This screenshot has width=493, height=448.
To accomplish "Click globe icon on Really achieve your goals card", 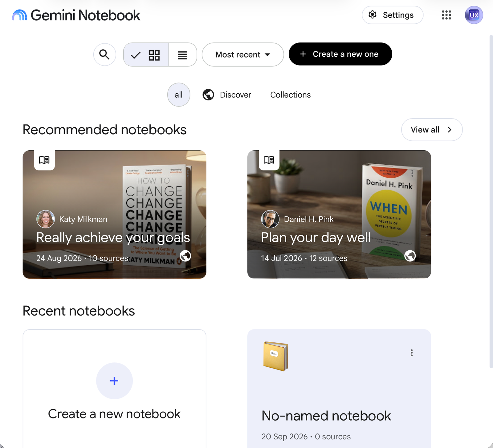I will tap(185, 256).
